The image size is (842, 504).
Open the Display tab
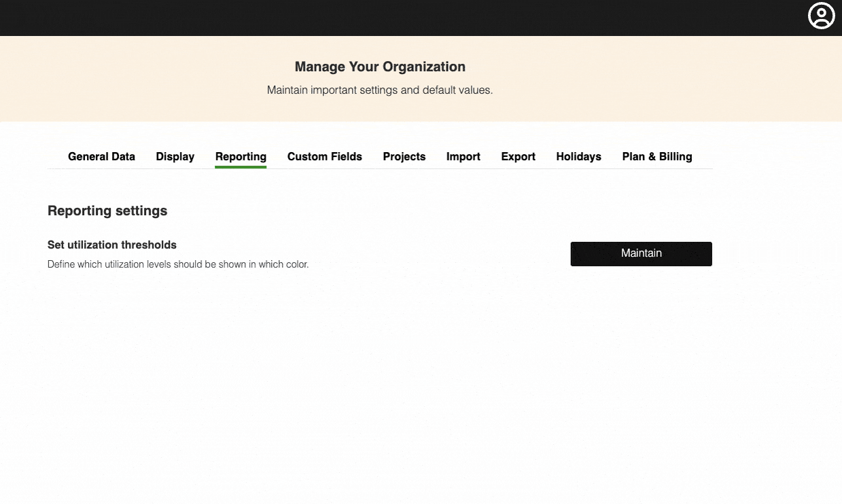coord(175,157)
